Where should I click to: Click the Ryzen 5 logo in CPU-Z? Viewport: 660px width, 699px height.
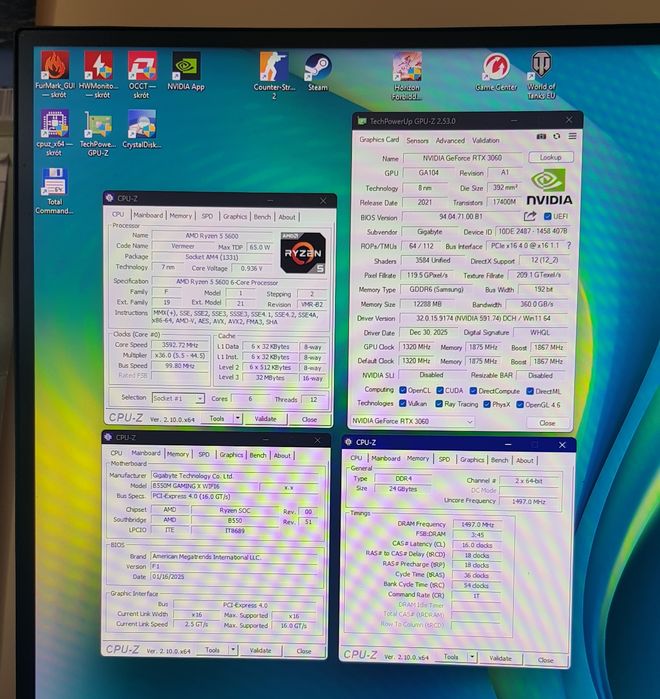(303, 253)
